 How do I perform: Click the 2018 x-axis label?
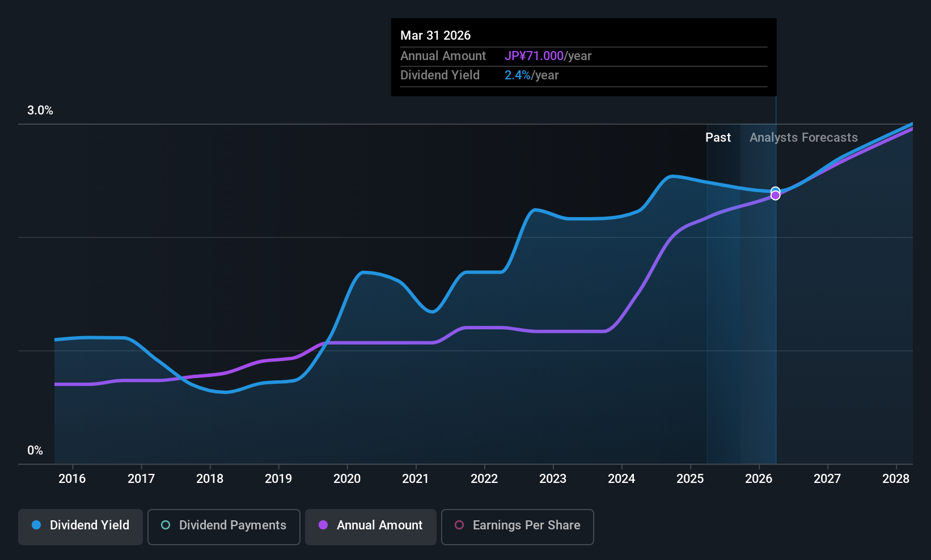coord(210,478)
